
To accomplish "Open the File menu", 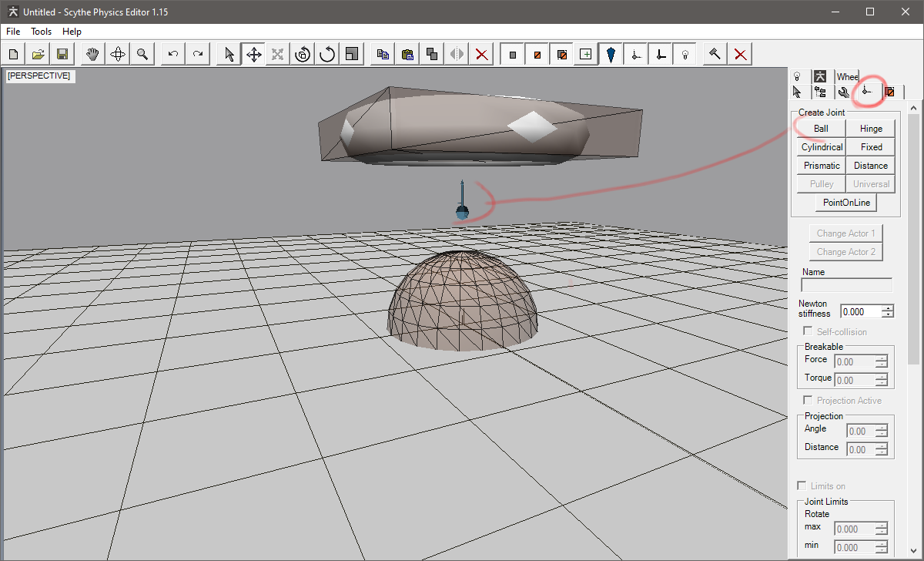I will (13, 32).
